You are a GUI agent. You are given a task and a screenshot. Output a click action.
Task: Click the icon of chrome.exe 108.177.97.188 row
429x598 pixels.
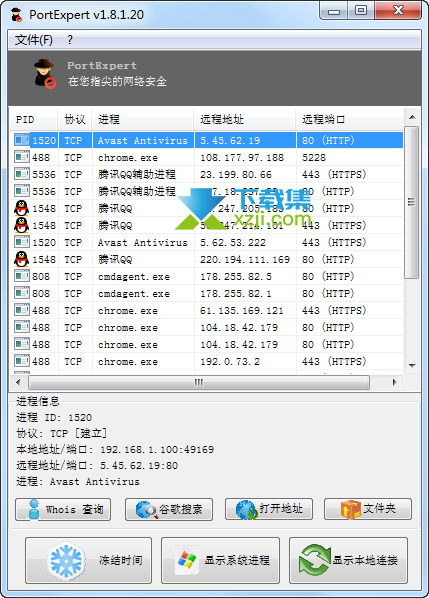coord(22,157)
